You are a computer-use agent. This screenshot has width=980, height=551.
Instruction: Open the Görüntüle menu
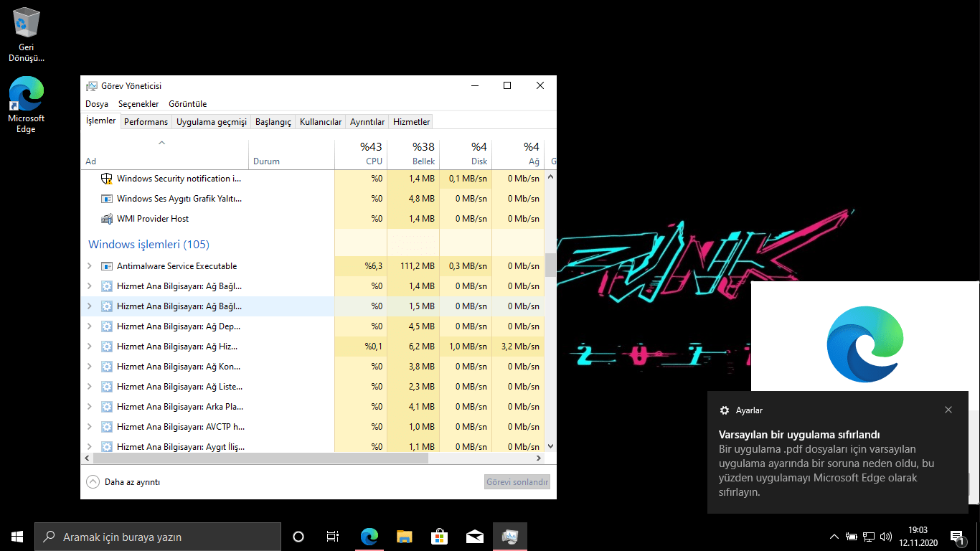pos(187,104)
